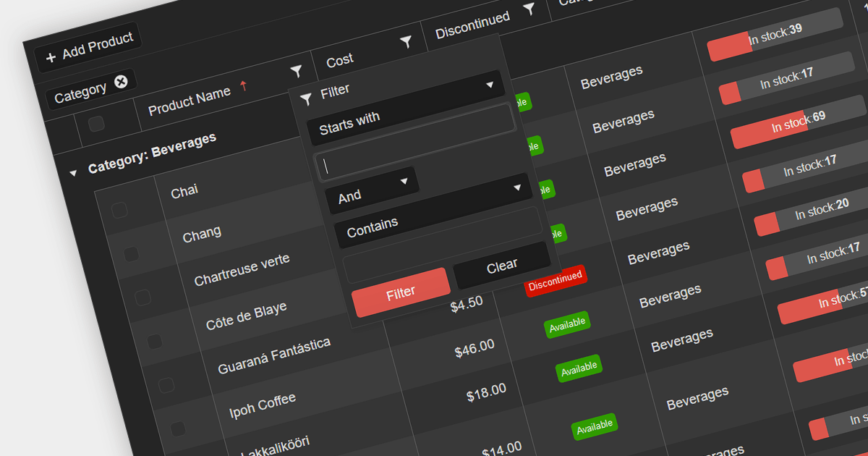
Task: Click the Discontinued column filter icon
Action: pos(529,9)
